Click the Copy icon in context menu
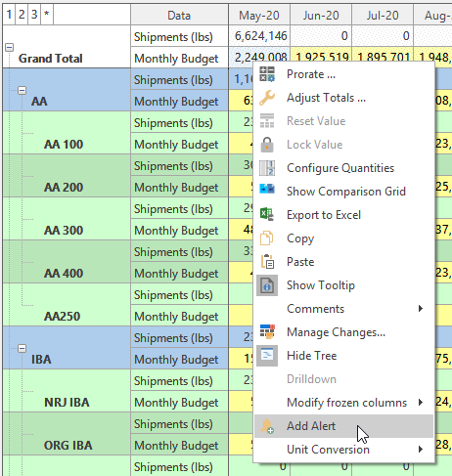 click(266, 238)
